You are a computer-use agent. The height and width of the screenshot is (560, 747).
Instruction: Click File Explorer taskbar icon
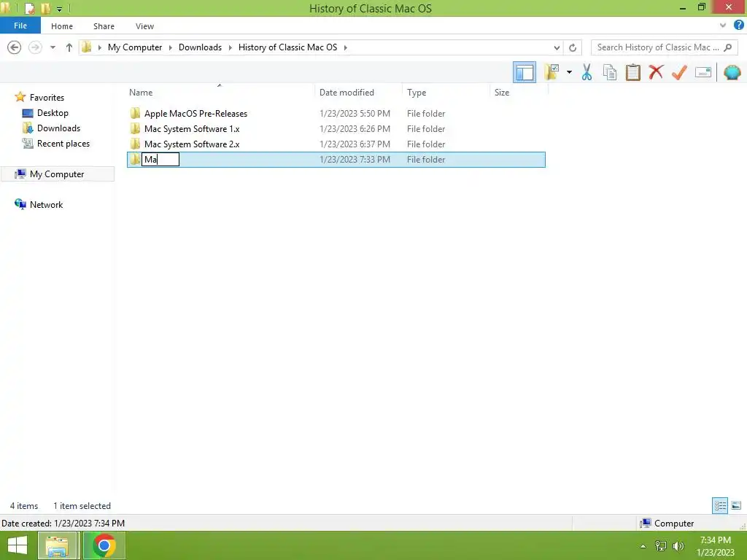pos(58,545)
